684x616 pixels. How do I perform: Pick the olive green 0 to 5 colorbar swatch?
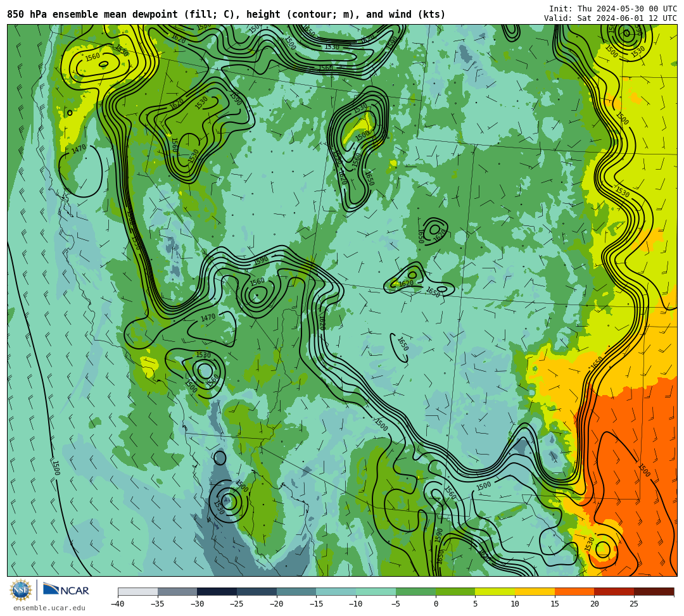455,591
